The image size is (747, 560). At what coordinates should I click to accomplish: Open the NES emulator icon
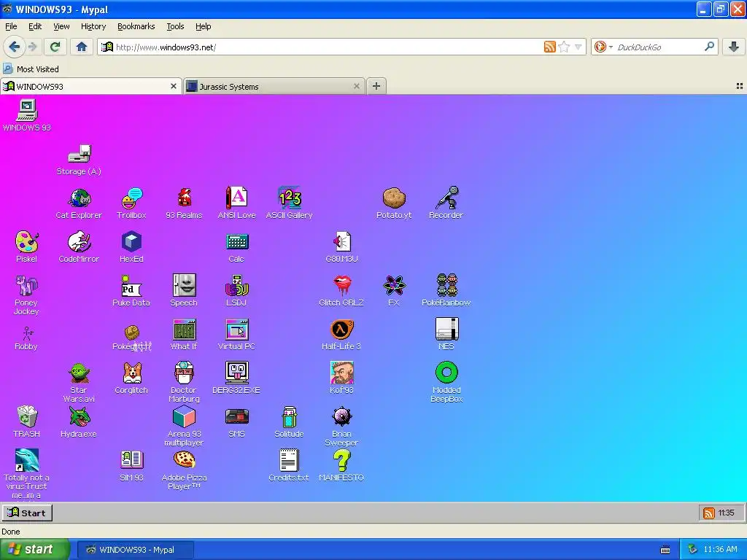click(446, 329)
